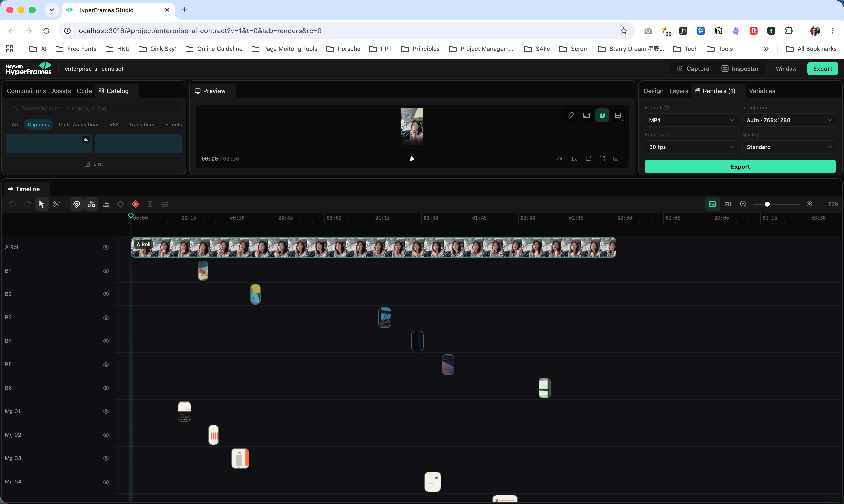
Task: Click the Capture button
Action: [x=693, y=69]
